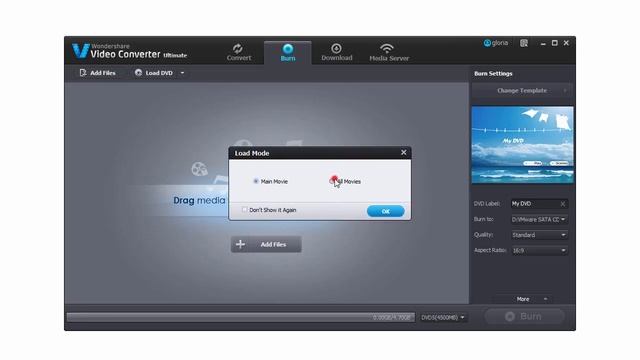Click the disc capacity progress bar

click(x=241, y=317)
